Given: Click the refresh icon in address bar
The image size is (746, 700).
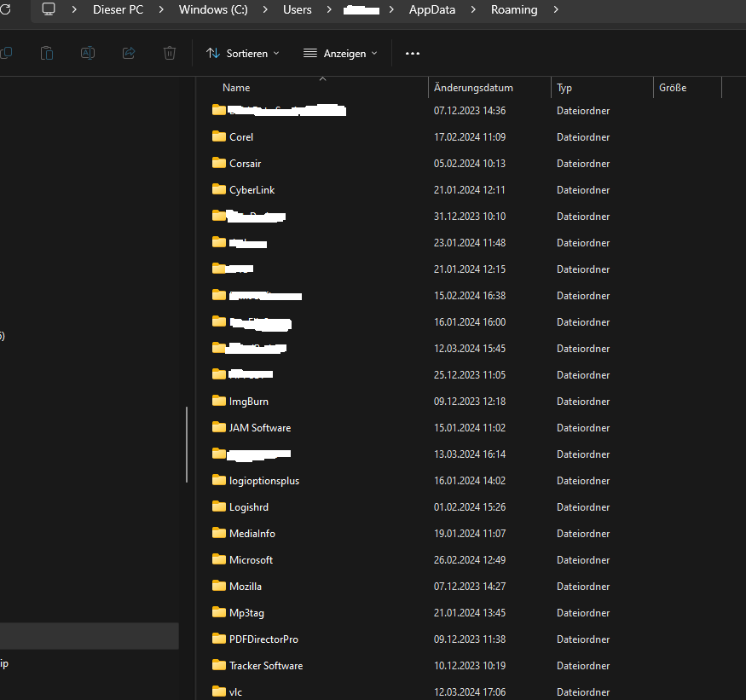Looking at the screenshot, I should pos(5,9).
